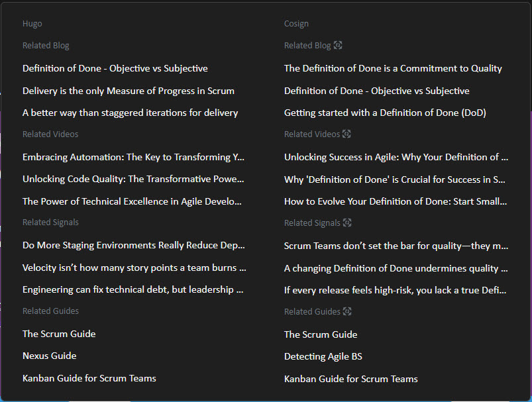Click the icon beside Cosign's Related Blog heading
Image resolution: width=532 pixels, height=402 pixels.
[x=338, y=45]
